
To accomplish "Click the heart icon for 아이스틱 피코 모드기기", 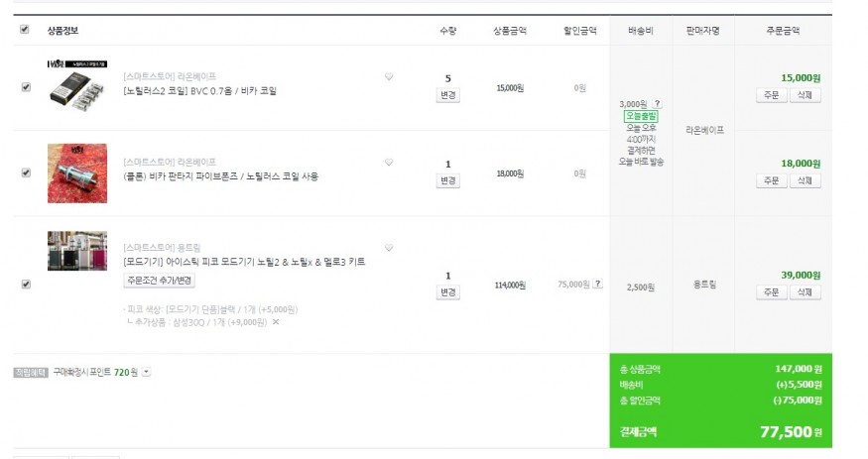I will click(x=389, y=248).
